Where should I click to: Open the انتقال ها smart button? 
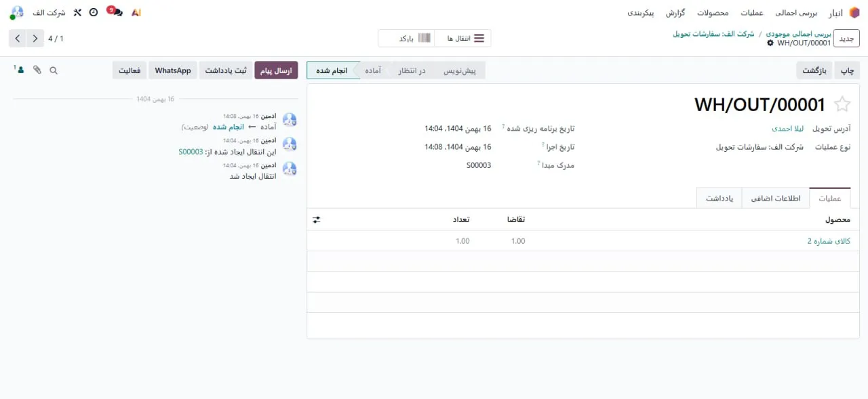point(462,39)
